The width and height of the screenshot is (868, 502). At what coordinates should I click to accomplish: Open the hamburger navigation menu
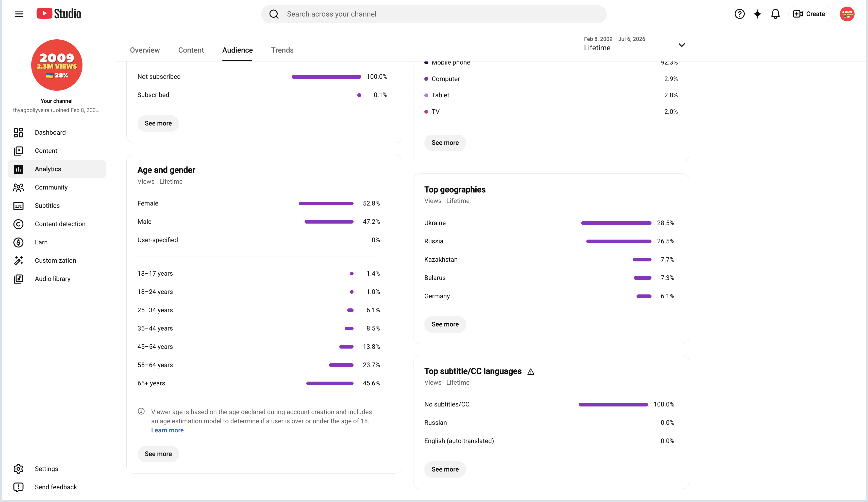pos(19,14)
